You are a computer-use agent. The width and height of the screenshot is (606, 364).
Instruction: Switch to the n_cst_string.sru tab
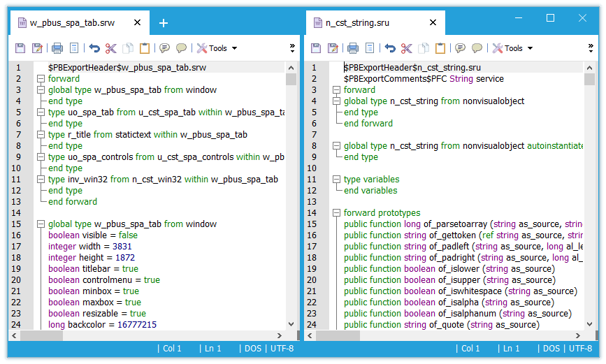coord(356,23)
